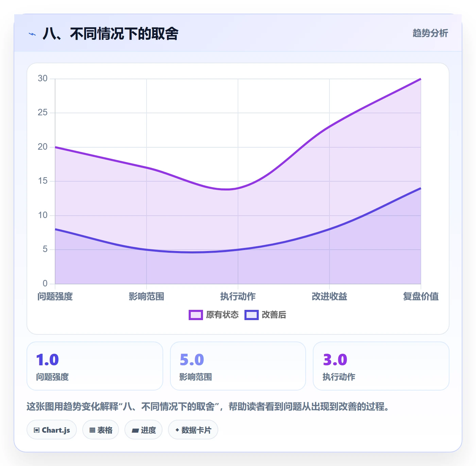
Task: Click the 原有状态 legend label
Action: [222, 315]
